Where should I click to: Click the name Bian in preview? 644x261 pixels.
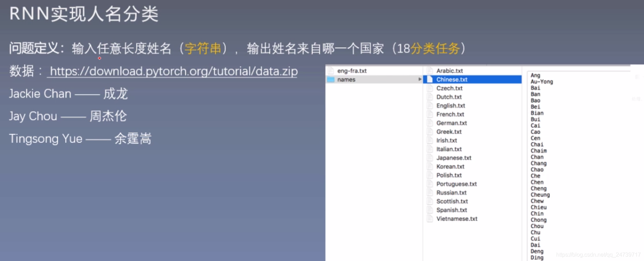point(537,113)
